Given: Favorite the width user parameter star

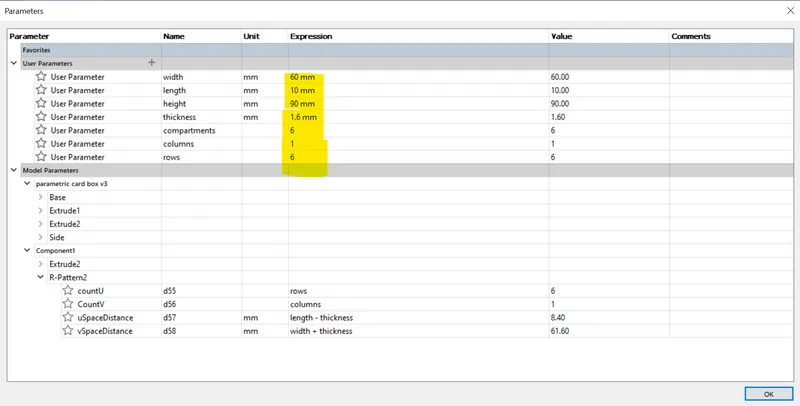Looking at the screenshot, I should [41, 77].
